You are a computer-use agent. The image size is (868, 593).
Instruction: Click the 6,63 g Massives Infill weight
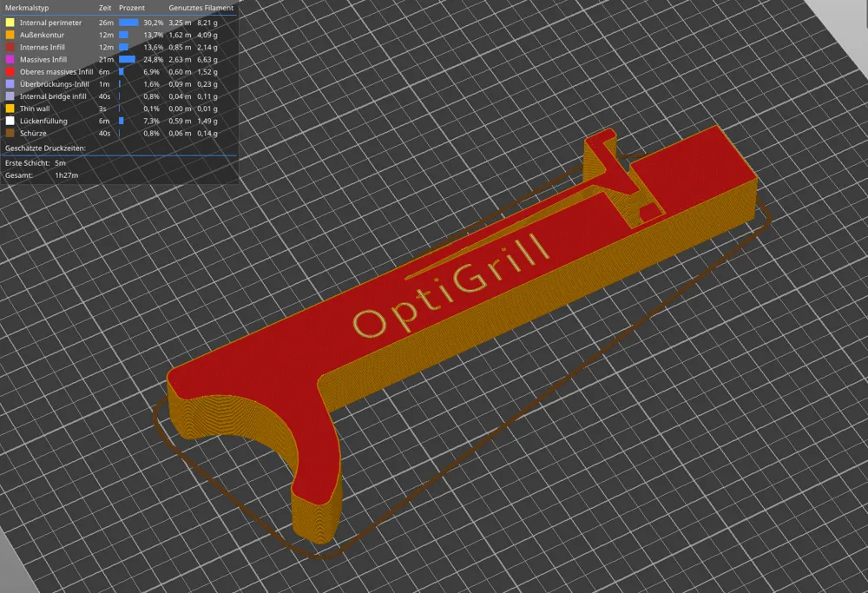click(207, 59)
